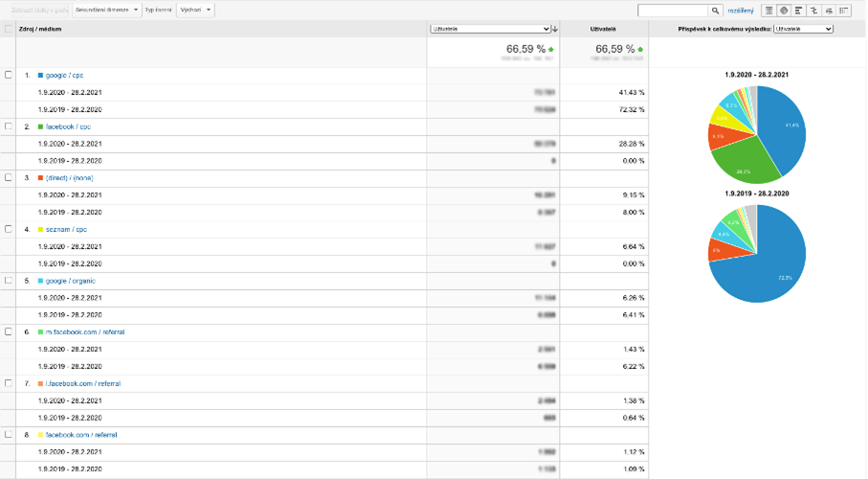The height and width of the screenshot is (479, 868).
Task: Open the l.facebook.com / referral link
Action: click(x=83, y=383)
